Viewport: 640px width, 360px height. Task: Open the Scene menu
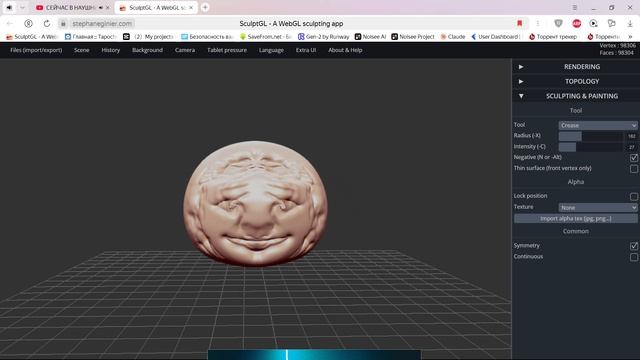tap(82, 50)
